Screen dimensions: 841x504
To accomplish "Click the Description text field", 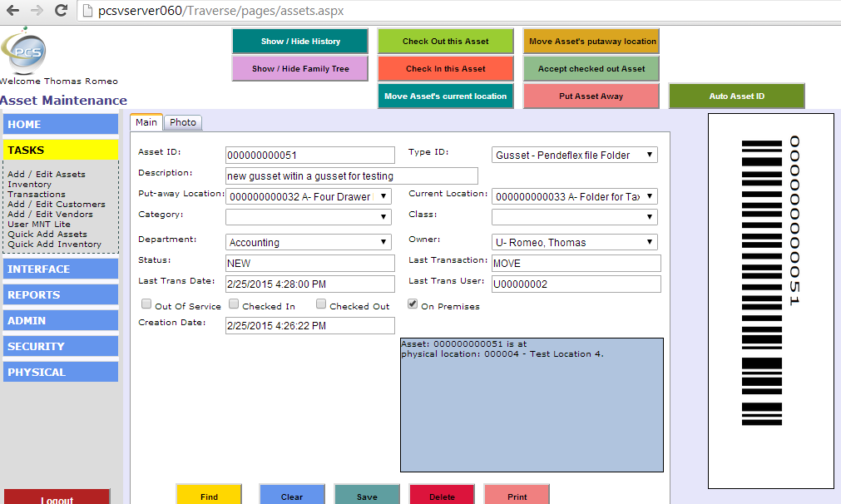I will (x=352, y=175).
